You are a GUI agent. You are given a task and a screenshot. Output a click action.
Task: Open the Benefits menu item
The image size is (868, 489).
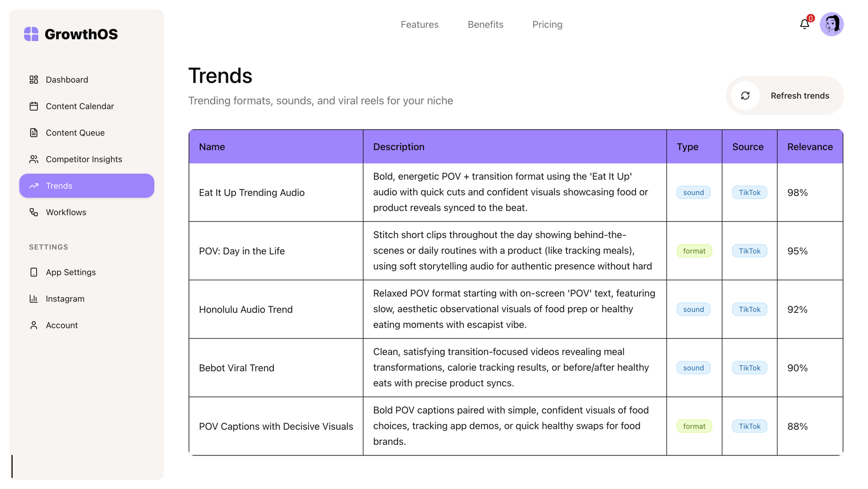(x=486, y=24)
